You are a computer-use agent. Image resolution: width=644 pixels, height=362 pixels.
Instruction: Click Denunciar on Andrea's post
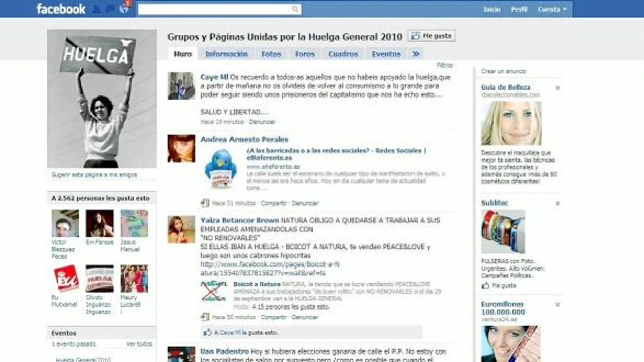(305, 203)
